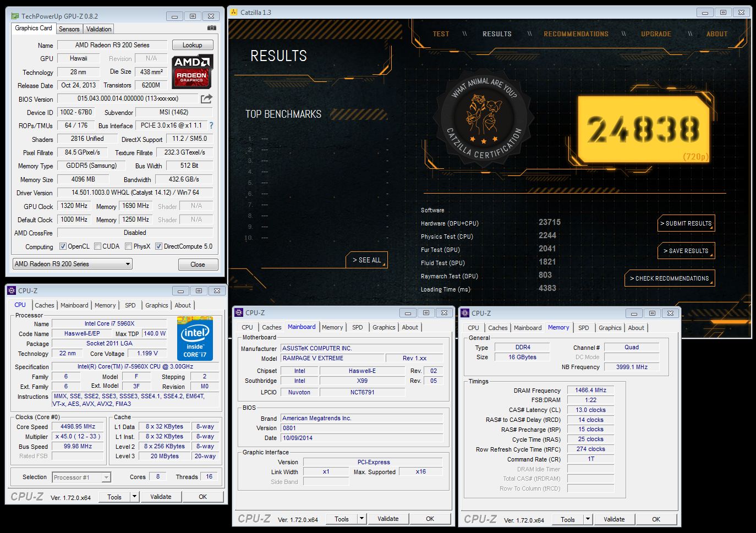756x533 pixels.
Task: Click the Loading Time value 4383
Action: point(547,288)
